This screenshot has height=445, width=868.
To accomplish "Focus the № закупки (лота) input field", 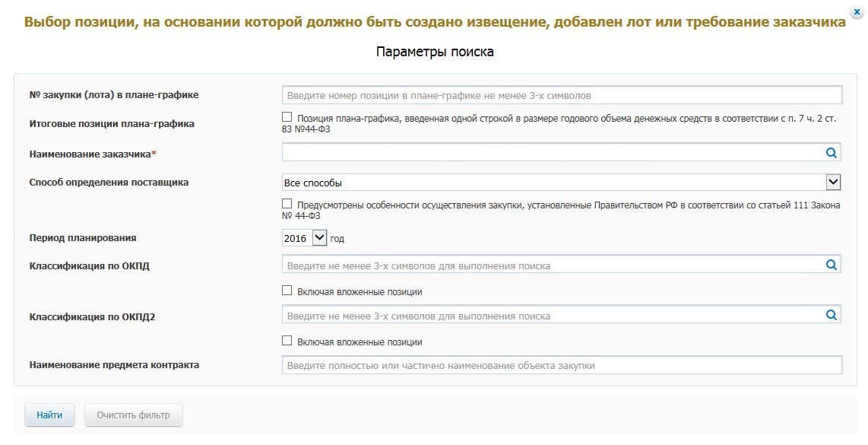I will point(561,95).
